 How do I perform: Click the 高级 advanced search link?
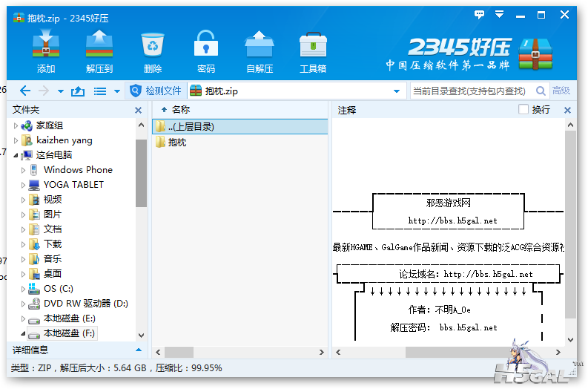(x=561, y=91)
